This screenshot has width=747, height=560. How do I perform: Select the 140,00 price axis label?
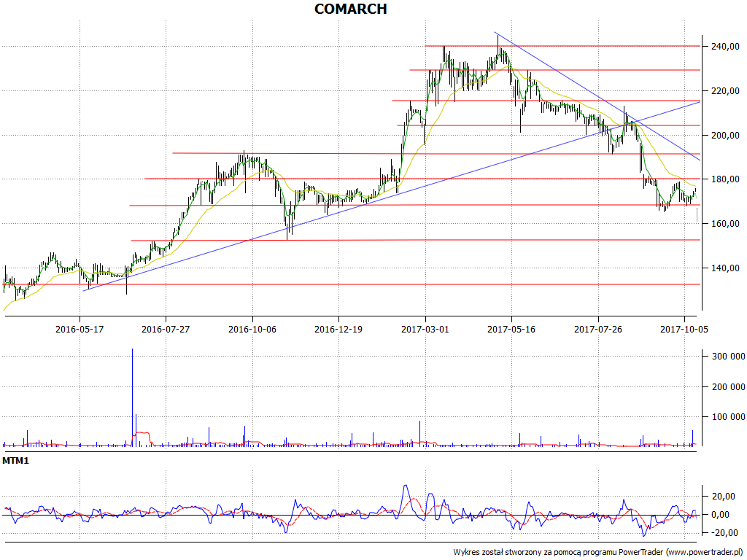(726, 268)
